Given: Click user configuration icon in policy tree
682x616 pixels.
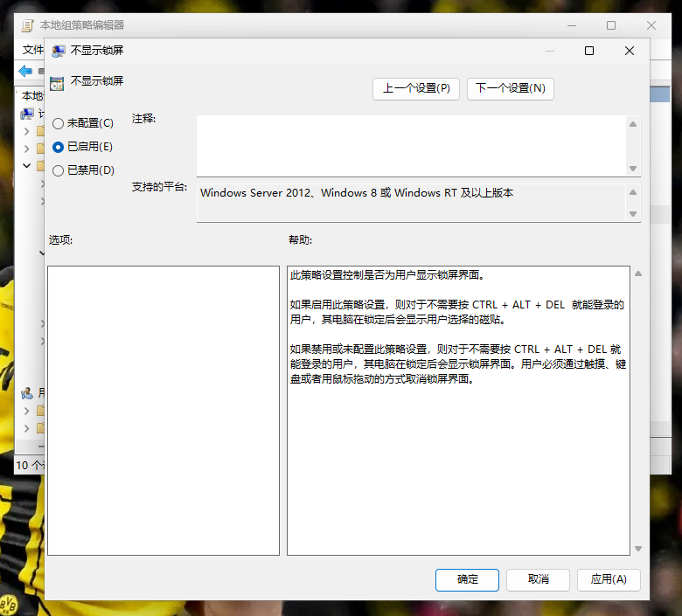Looking at the screenshot, I should point(27,393).
